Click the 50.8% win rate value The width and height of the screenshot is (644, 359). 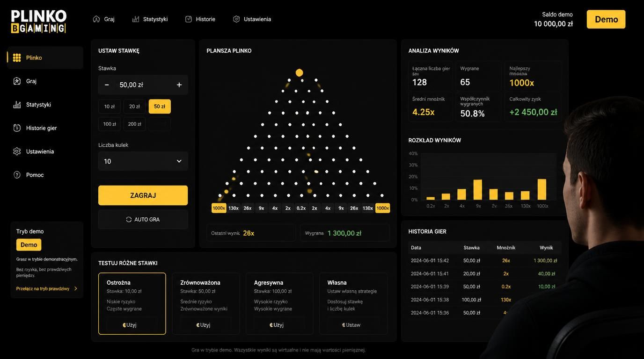click(x=473, y=114)
